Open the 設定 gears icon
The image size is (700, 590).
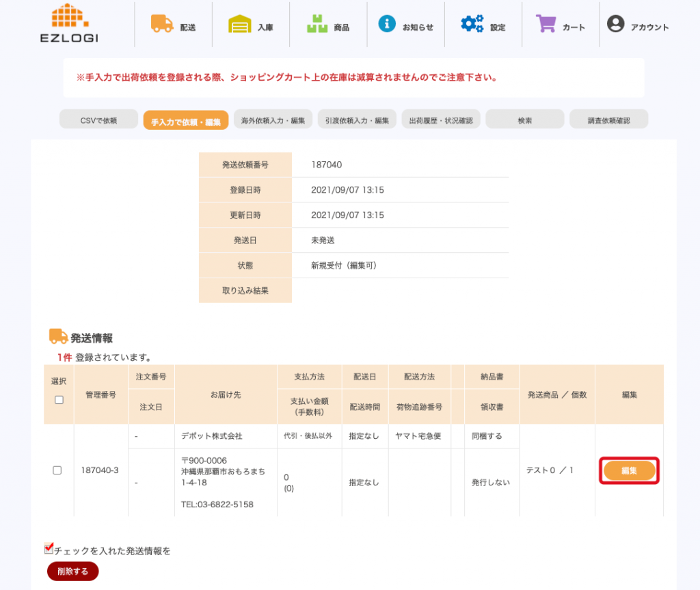(x=472, y=24)
